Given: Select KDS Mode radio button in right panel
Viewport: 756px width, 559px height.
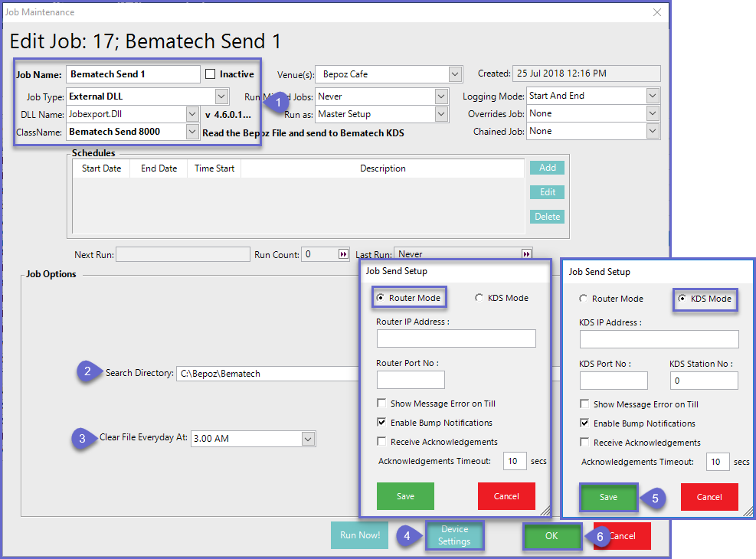Looking at the screenshot, I should [682, 299].
